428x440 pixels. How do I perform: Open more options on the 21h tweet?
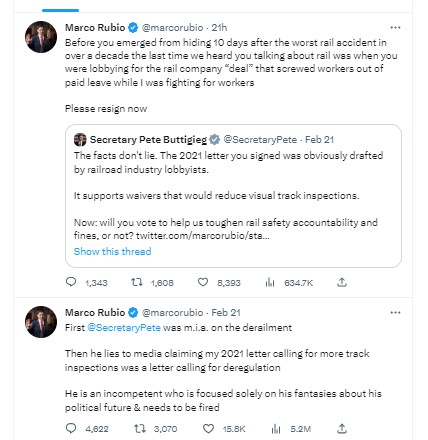395,27
